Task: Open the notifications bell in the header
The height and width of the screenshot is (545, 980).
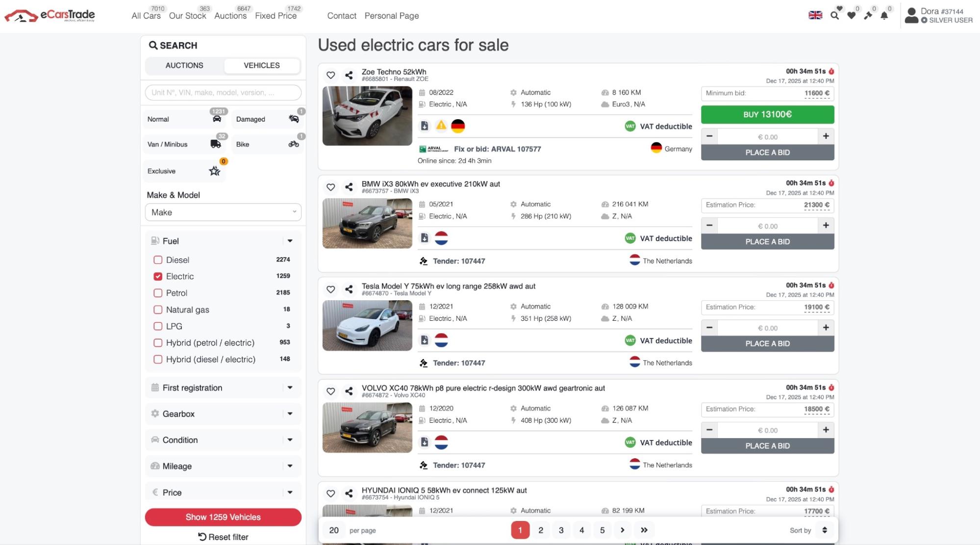Action: 884,16
